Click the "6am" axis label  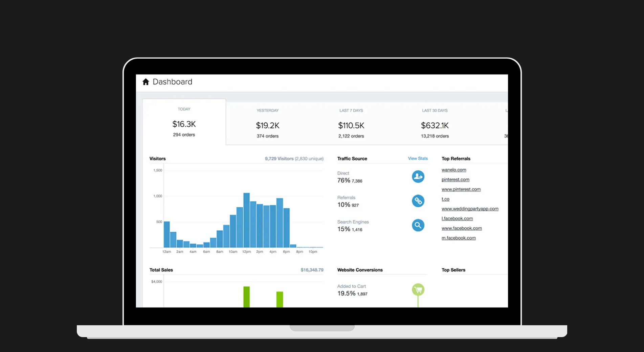click(x=206, y=252)
